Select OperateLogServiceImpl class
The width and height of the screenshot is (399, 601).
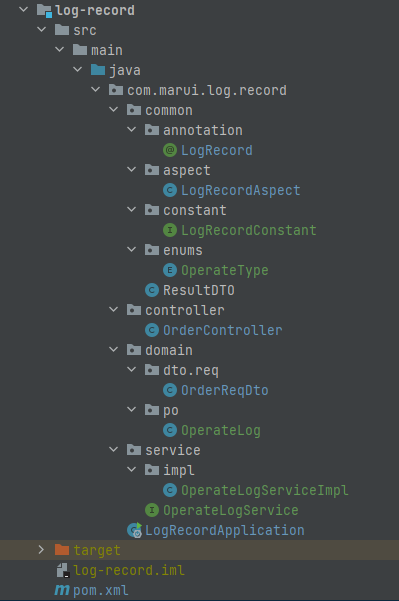coord(264,490)
